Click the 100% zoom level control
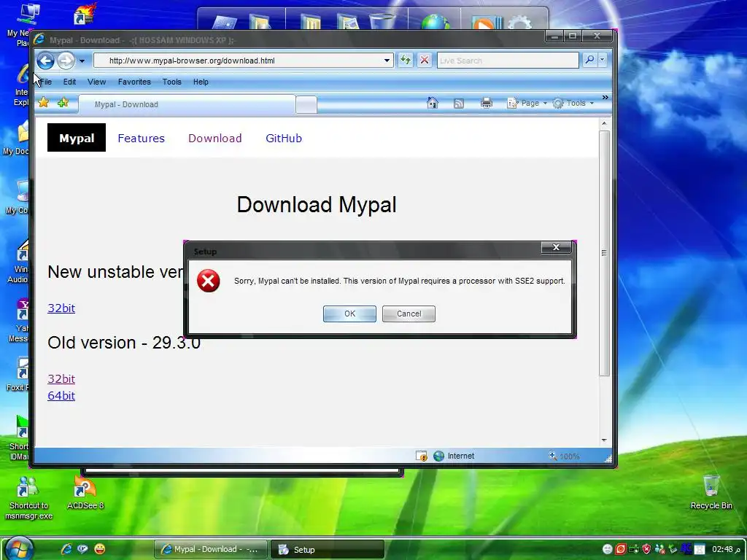Screen dimensions: 747x560 tap(564, 456)
